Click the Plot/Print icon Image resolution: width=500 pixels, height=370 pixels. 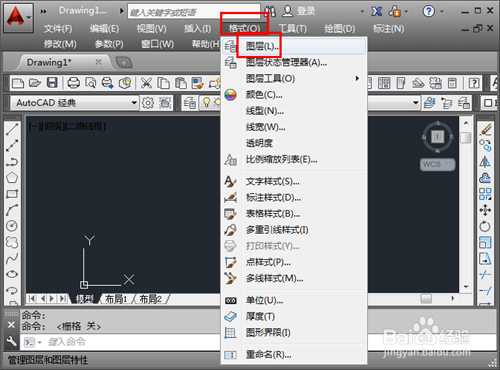(x=74, y=83)
